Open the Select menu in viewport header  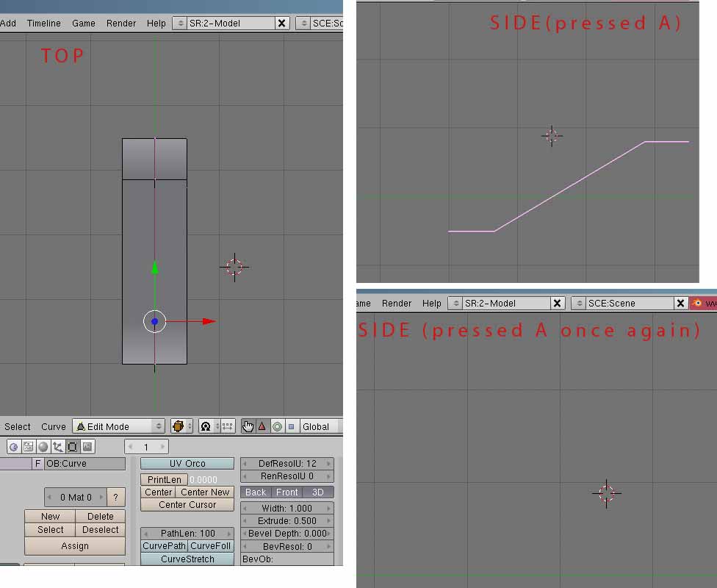pos(18,426)
